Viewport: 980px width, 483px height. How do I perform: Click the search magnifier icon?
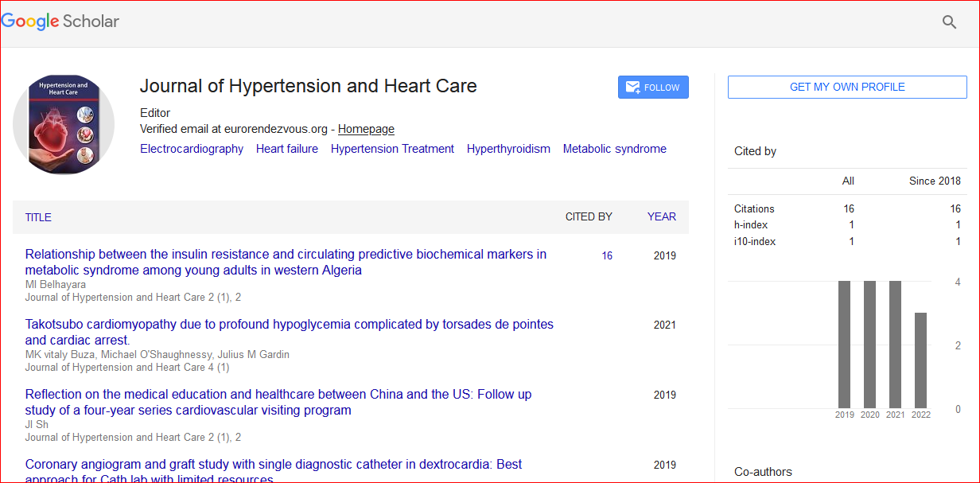[949, 22]
